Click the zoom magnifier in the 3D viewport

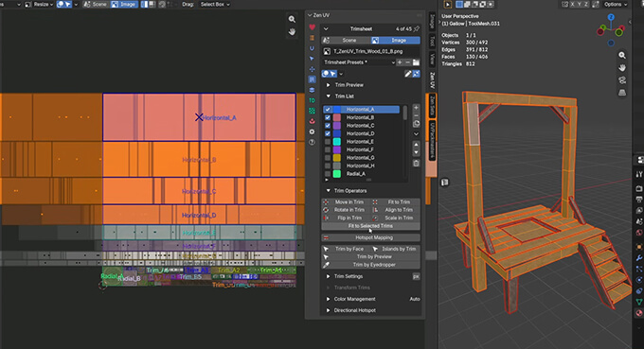click(622, 55)
